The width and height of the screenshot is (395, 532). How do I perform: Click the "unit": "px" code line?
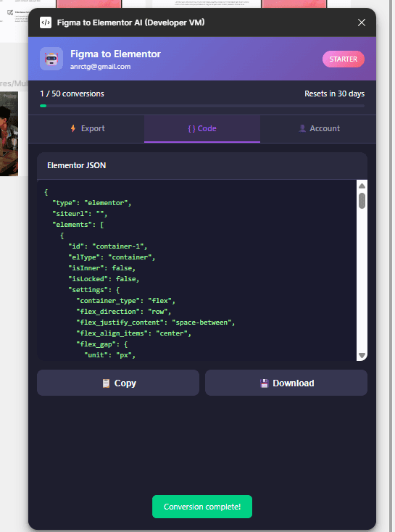(109, 355)
